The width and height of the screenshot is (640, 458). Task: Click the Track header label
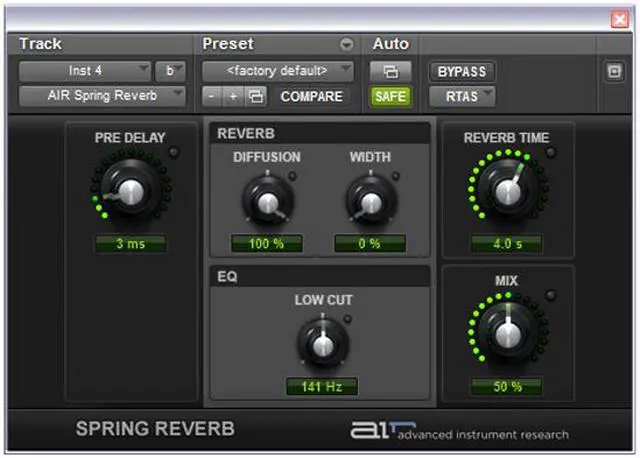click(40, 44)
